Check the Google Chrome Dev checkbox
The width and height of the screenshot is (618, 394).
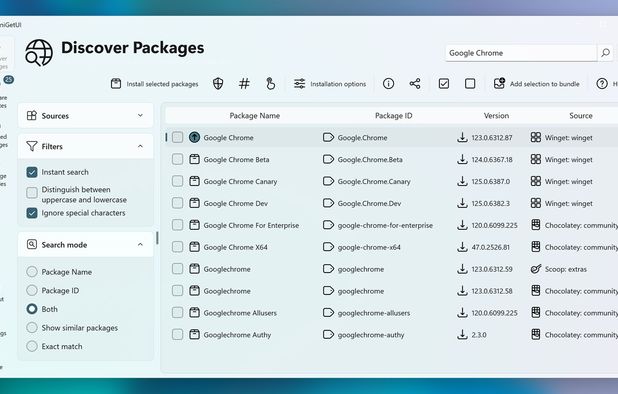[x=177, y=203]
